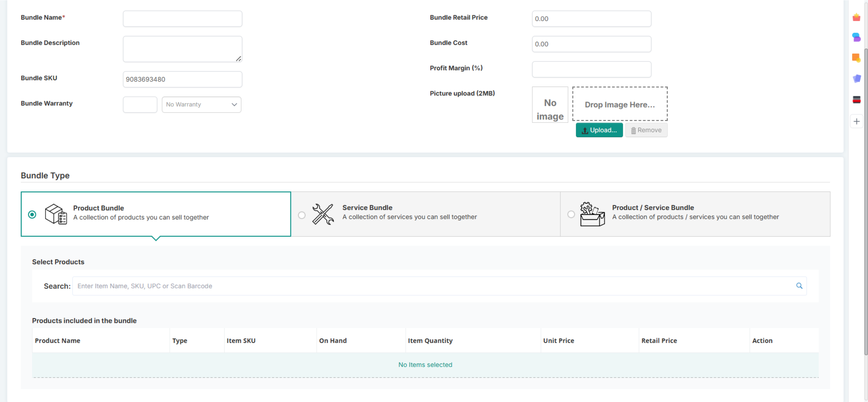Click the Bundle Description resize handle
Image resolution: width=868 pixels, height=402 pixels.
coord(239,59)
